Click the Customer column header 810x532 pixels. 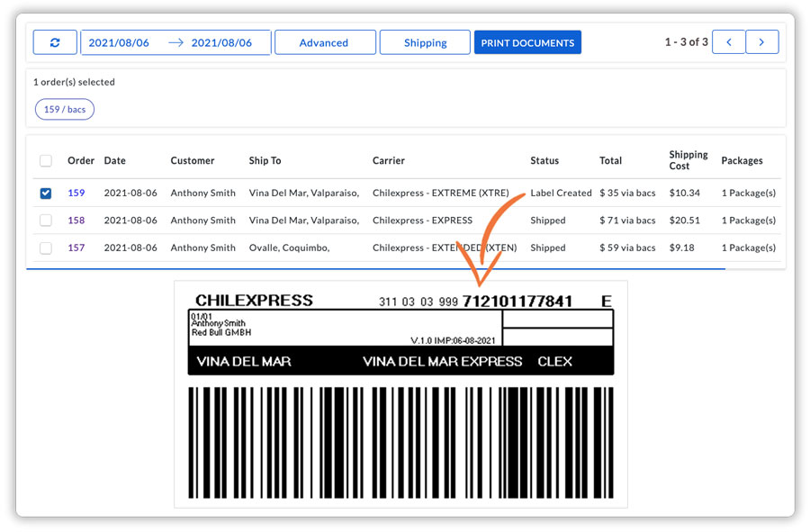click(x=193, y=160)
